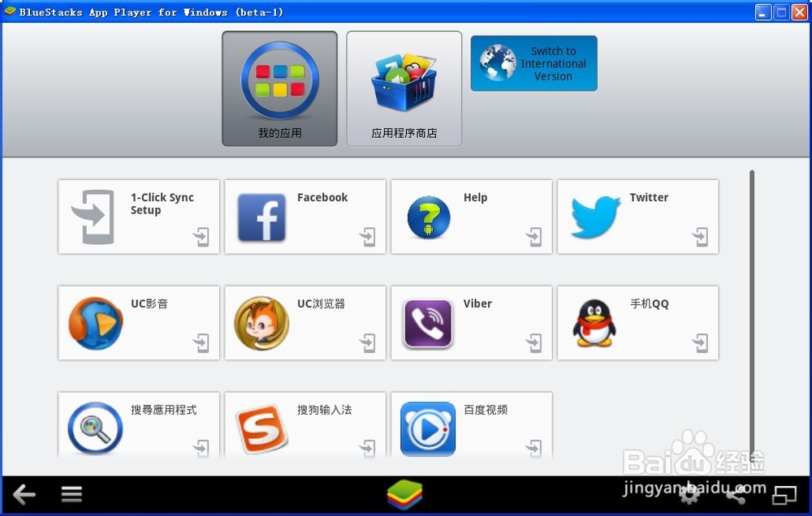Open settings gear in the bottom bar

click(689, 495)
